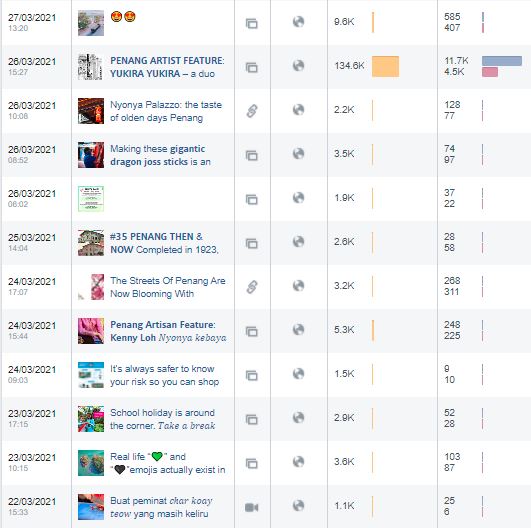This screenshot has height=528, width=531.
Task: Open PENANG ARTIST FEATURE: YUKIRA YUKIRA post
Action: click(x=167, y=67)
